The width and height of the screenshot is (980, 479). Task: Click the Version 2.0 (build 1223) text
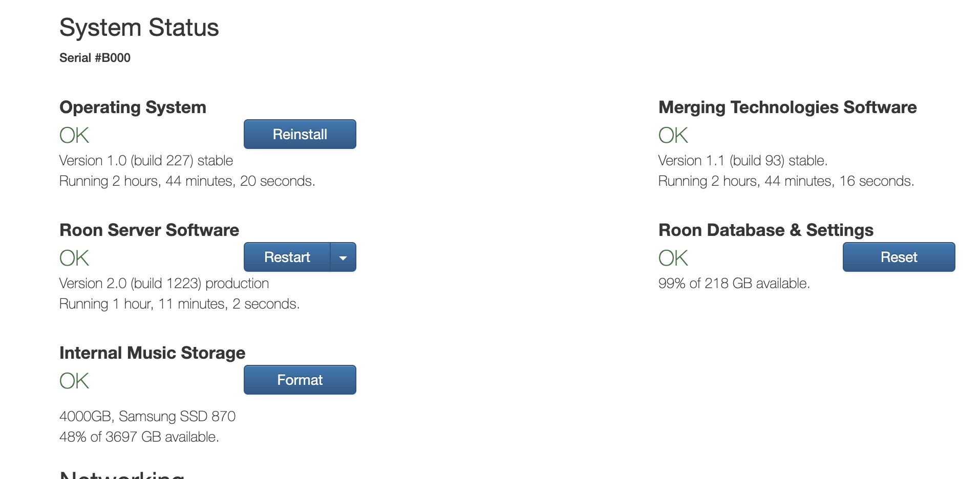[x=164, y=284]
